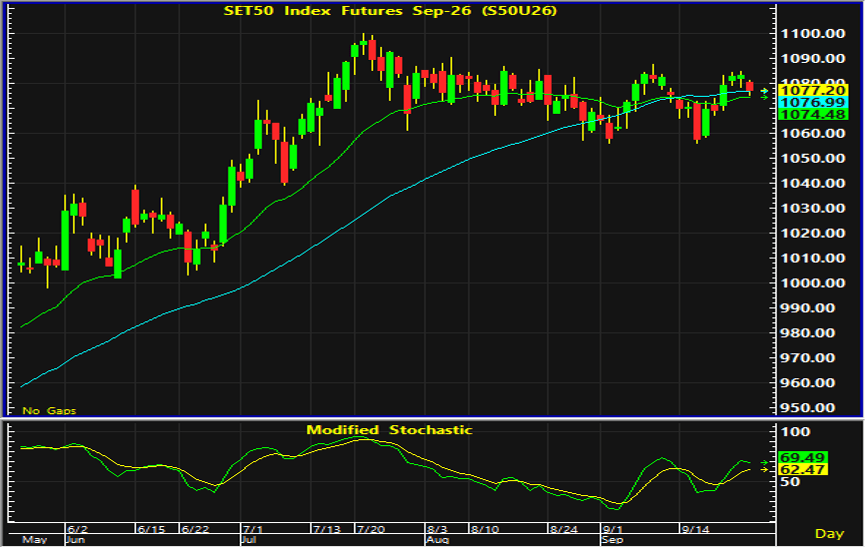
Task: Click the green arrow beside 69.49
Action: 765,462
